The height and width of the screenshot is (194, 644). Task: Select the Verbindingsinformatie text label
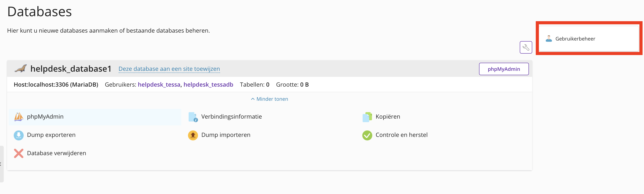tap(231, 117)
